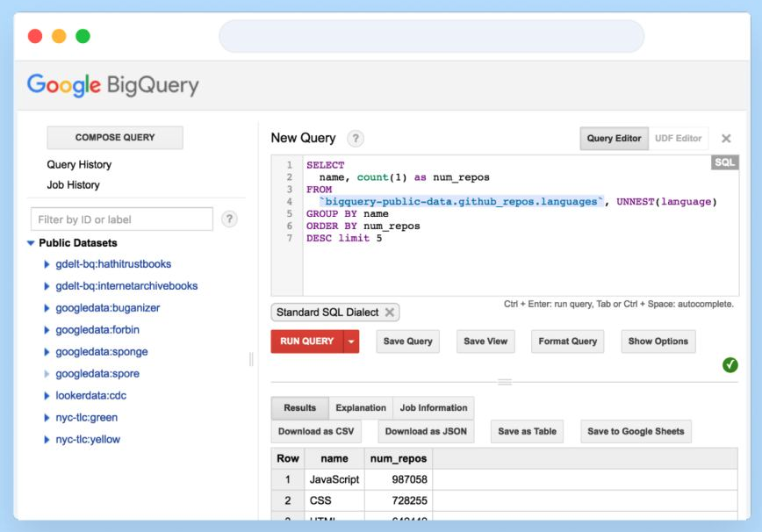Switch to the Query Editor tab

[x=614, y=139]
